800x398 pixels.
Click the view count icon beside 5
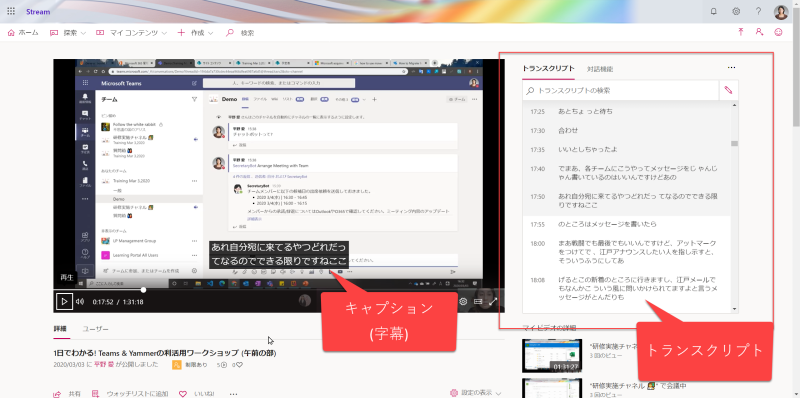point(224,365)
